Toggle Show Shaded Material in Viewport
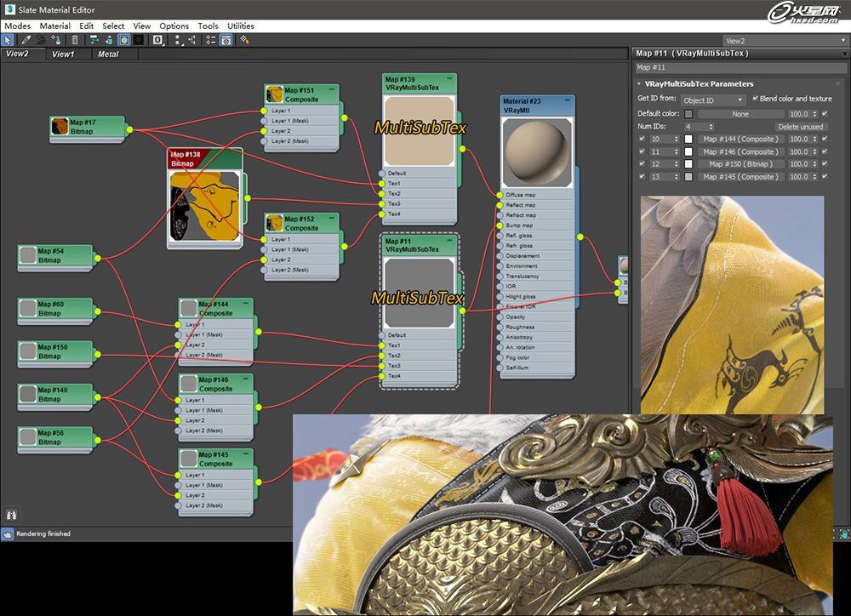 coord(123,40)
